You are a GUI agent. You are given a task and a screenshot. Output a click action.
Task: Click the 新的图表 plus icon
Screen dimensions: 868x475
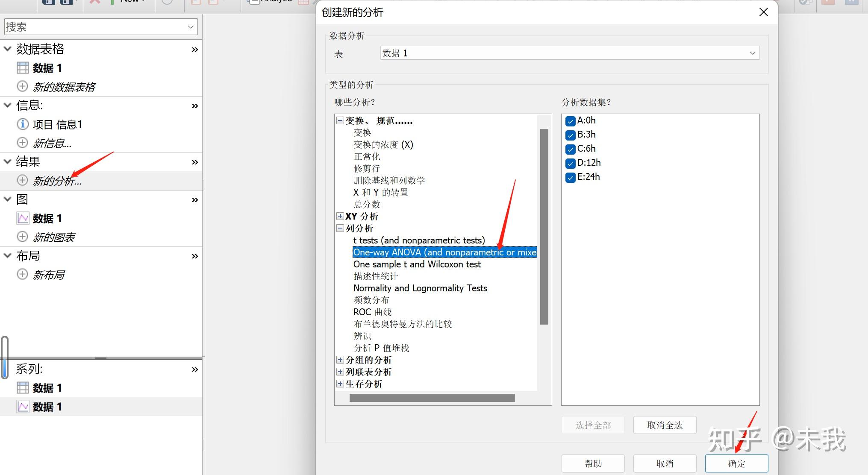click(x=22, y=236)
